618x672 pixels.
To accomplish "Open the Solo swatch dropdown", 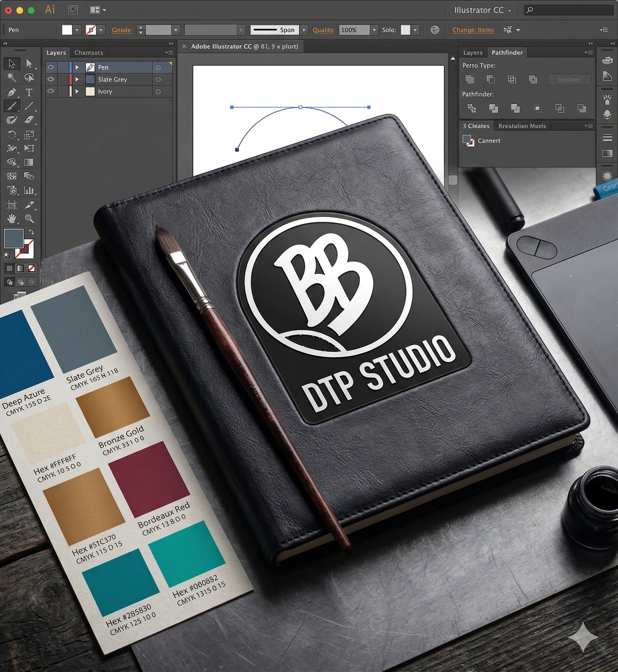I will tap(415, 30).
